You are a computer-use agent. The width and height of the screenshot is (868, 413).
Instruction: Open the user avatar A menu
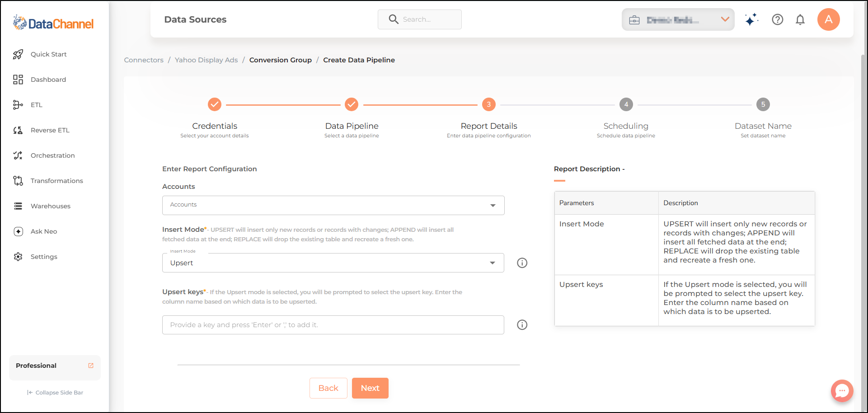tap(829, 19)
